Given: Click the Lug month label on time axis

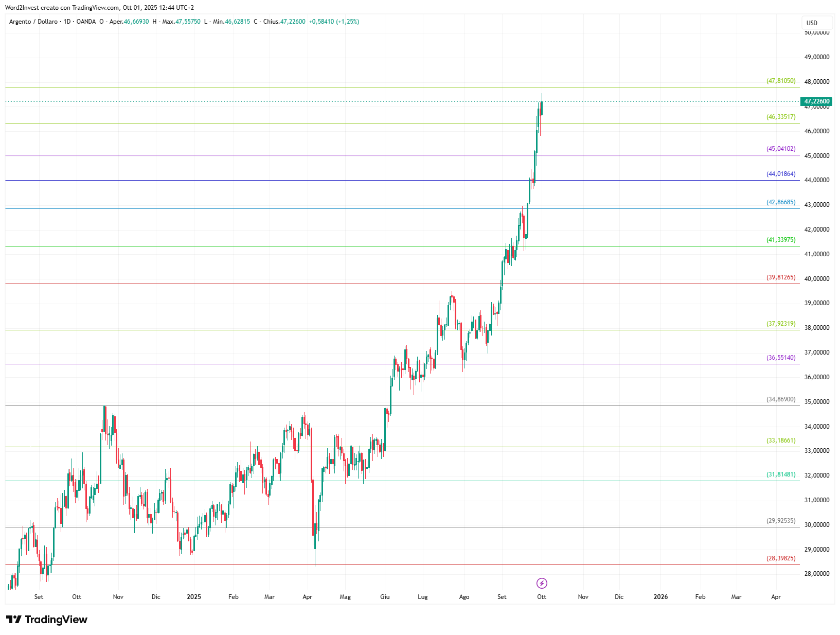Looking at the screenshot, I should [423, 597].
